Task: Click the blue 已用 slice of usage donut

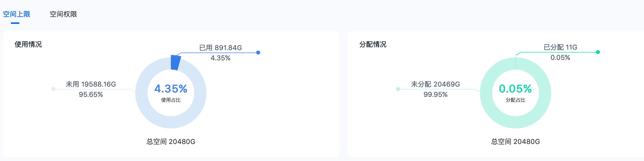Action: 176,63
